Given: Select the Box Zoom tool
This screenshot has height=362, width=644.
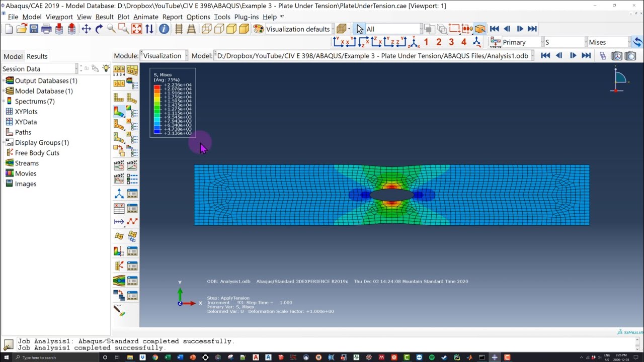Looking at the screenshot, I should pyautogui.click(x=123, y=29).
